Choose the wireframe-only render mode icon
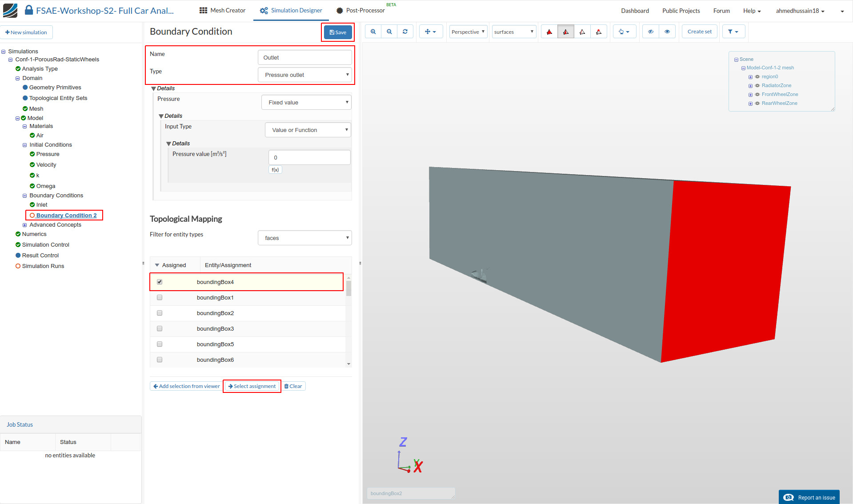 point(582,32)
